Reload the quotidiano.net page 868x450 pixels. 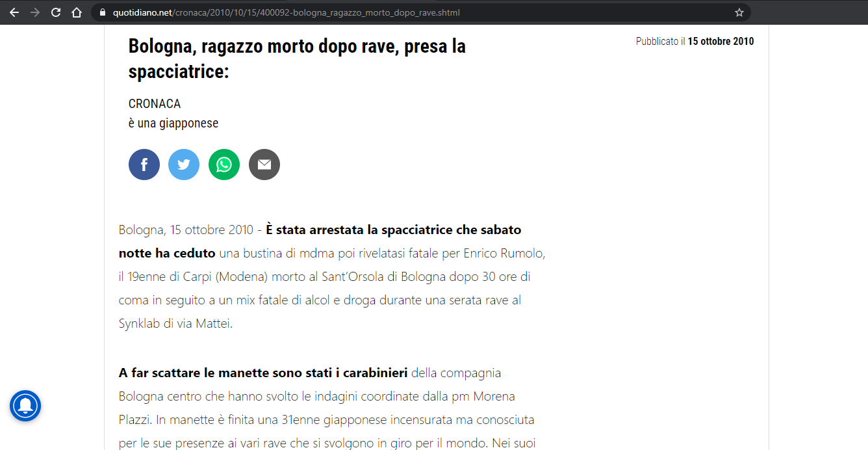pos(56,12)
